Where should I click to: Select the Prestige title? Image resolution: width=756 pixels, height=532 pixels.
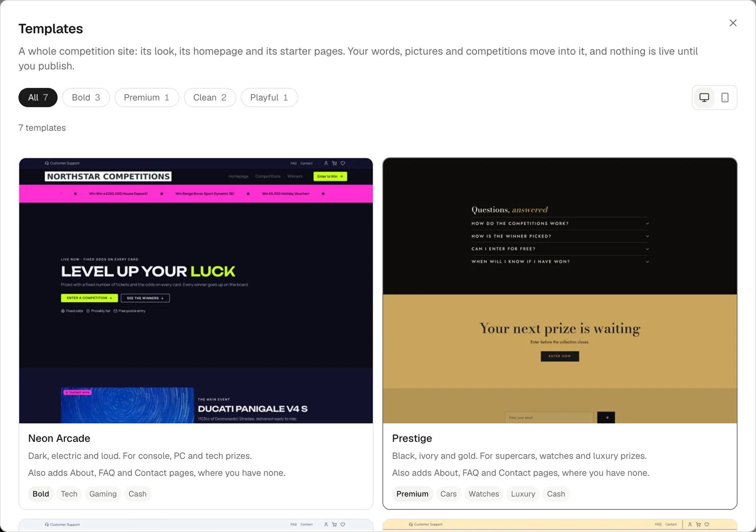tap(412, 438)
